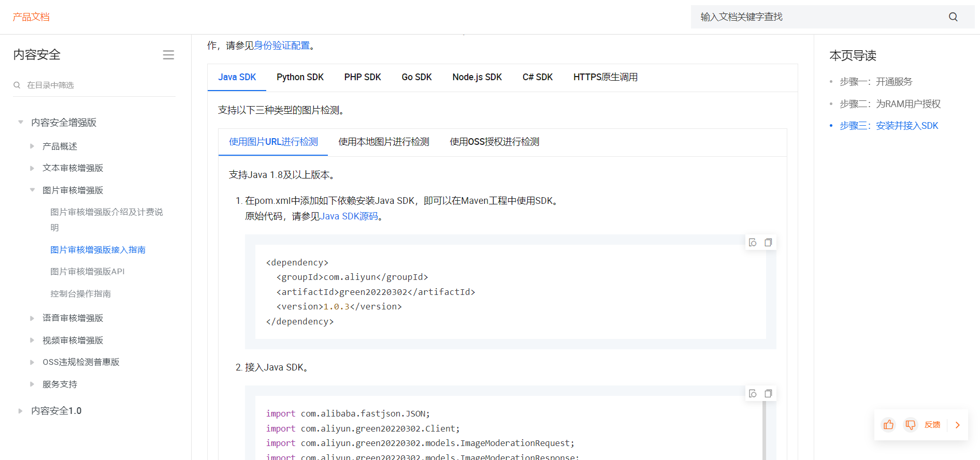
Task: Focus the 在目录中筛选 filter field
Action: (94, 85)
